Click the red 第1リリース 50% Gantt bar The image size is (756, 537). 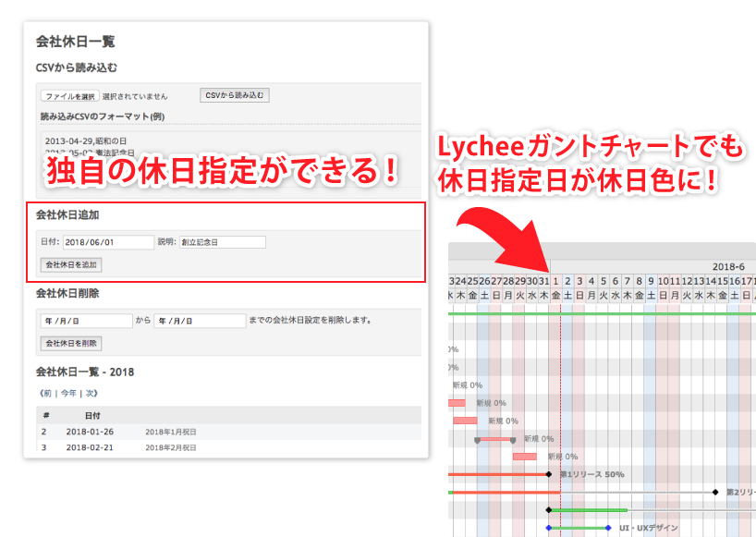point(497,474)
